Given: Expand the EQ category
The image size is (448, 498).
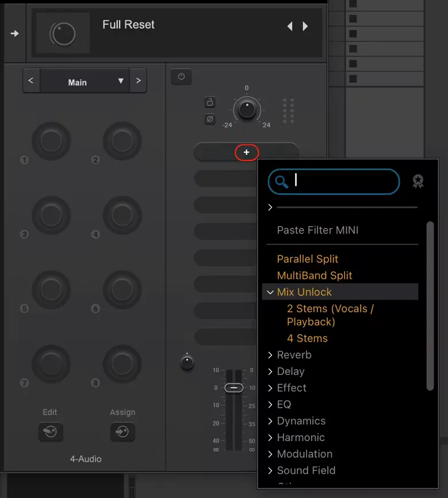Looking at the screenshot, I should [x=270, y=404].
